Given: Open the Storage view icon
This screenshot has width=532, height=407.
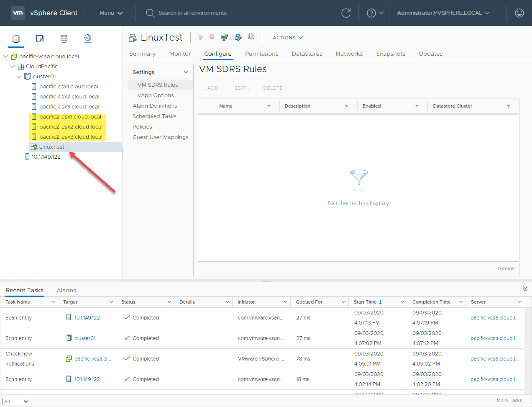Looking at the screenshot, I should (64, 39).
